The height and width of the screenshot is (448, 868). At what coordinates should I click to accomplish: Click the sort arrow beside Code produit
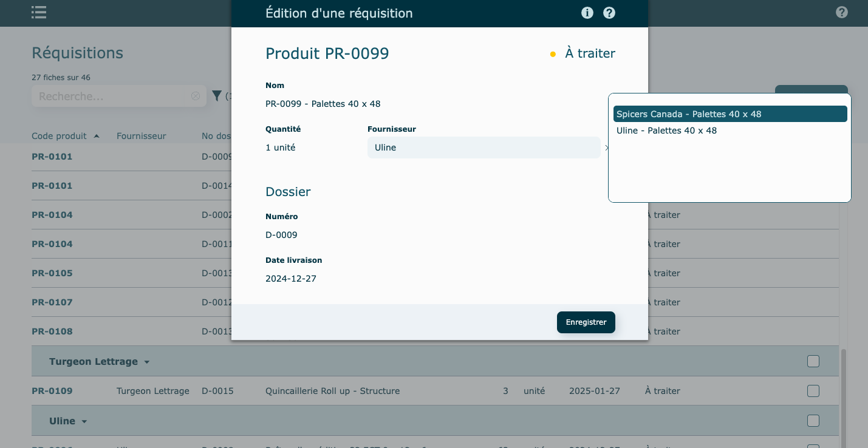tap(97, 136)
